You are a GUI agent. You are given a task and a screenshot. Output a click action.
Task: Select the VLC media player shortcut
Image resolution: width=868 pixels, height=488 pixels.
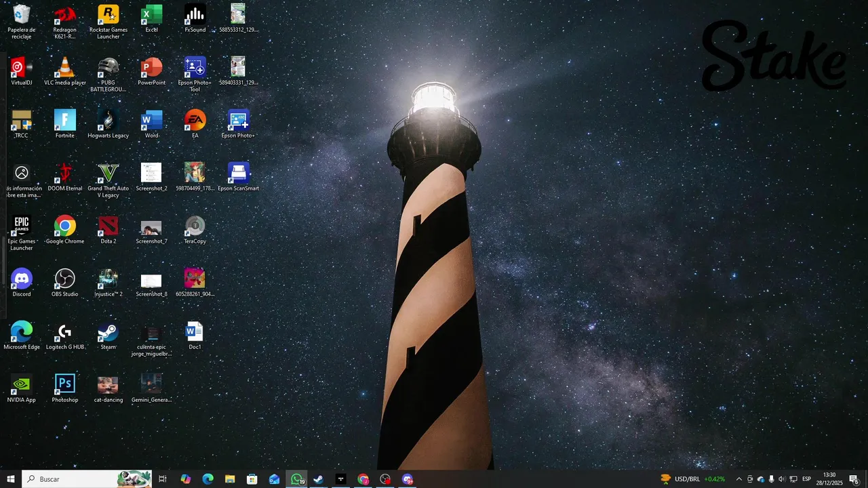65,72
